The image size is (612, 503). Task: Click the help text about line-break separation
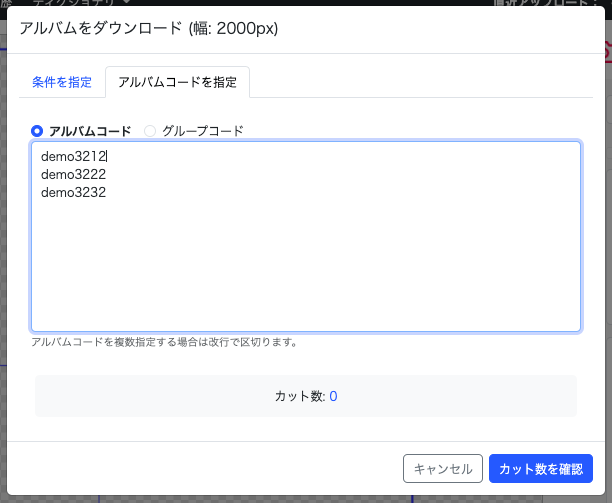164,342
